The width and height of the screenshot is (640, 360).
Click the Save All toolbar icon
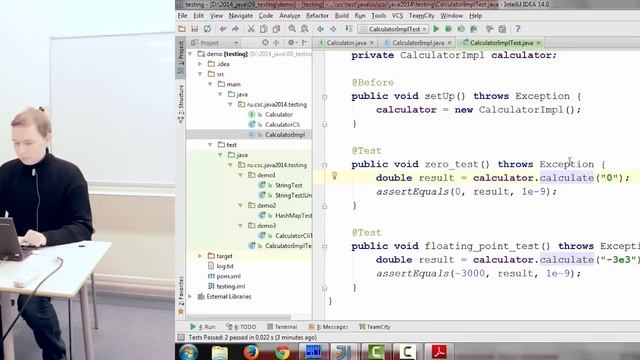click(x=195, y=29)
